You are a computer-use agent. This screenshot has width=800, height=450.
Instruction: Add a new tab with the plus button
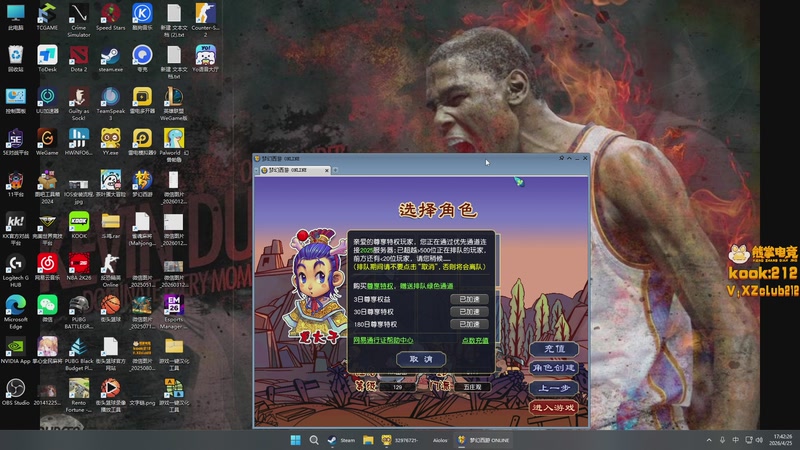tap(335, 170)
